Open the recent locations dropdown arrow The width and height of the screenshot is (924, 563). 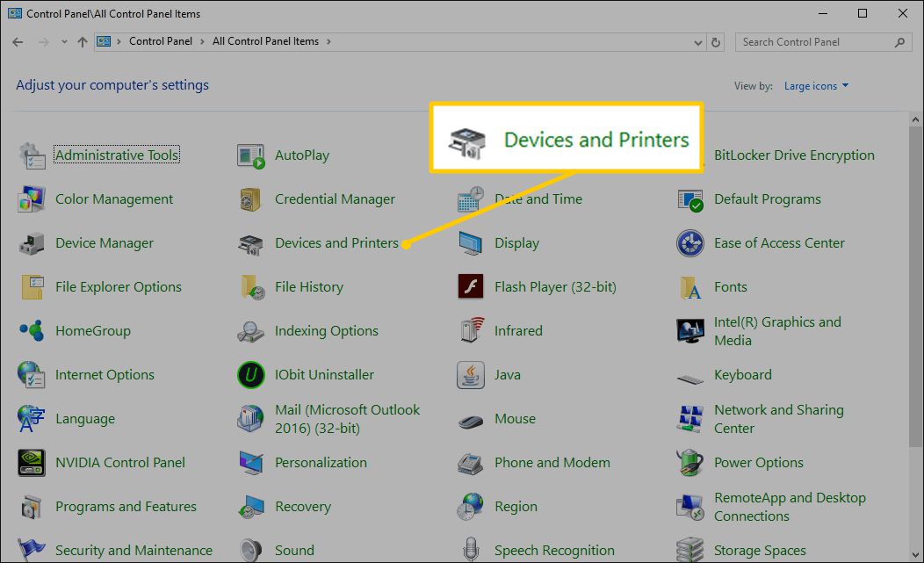tap(63, 42)
